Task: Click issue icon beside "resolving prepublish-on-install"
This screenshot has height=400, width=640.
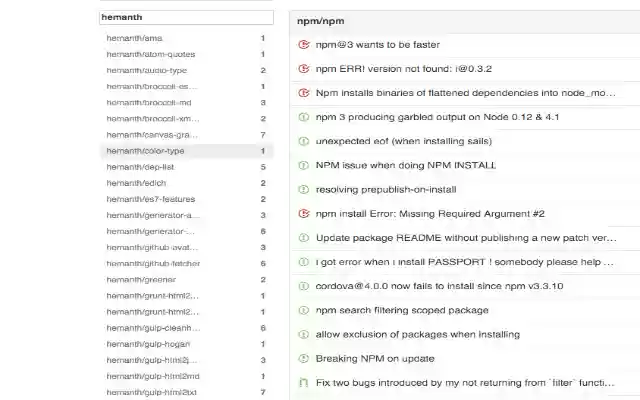Action: pos(304,189)
